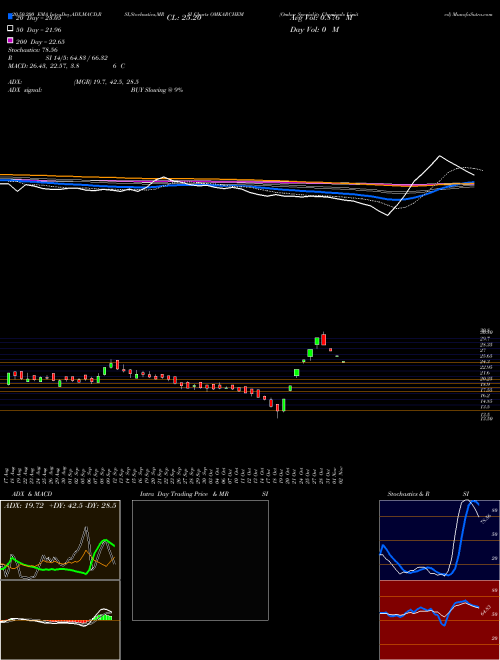Click the 'ADX: 19.72 +DY: 42.5 -DY: 28.5' header
The width and height of the screenshot is (500, 660).
(60, 506)
